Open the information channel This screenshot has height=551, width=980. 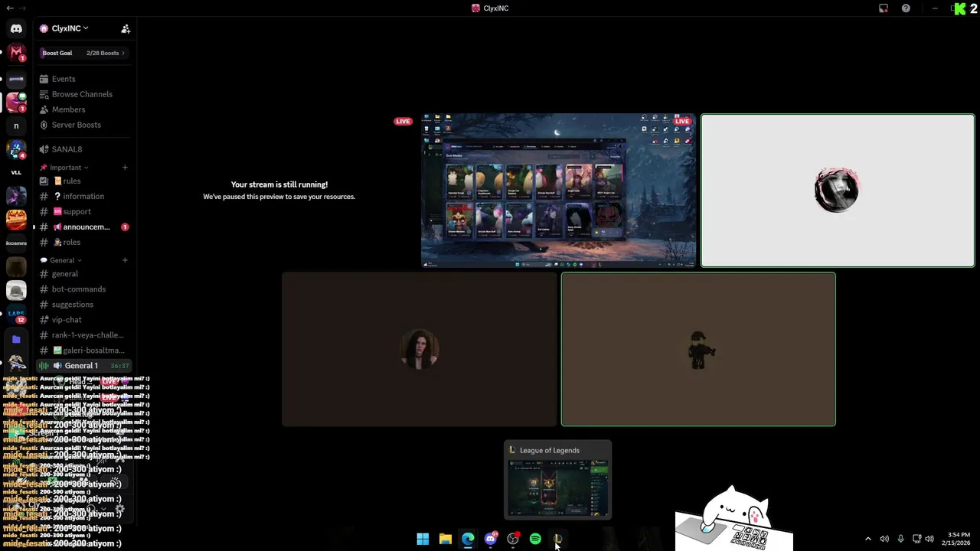84,196
